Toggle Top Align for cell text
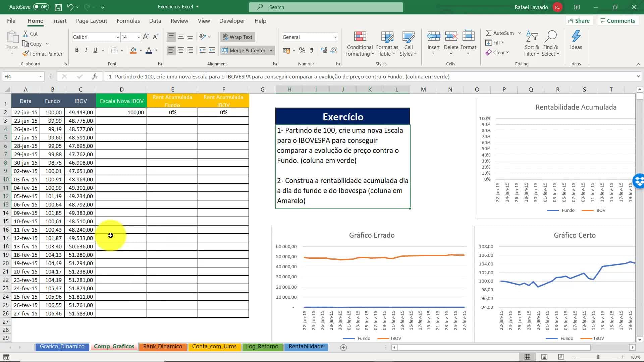The height and width of the screenshot is (362, 644). (x=171, y=37)
